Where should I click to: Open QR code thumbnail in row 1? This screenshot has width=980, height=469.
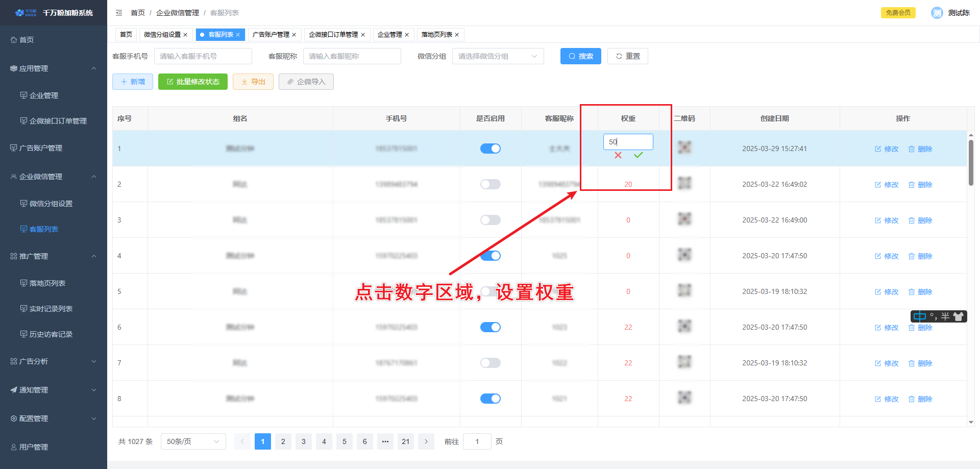pyautogui.click(x=684, y=147)
